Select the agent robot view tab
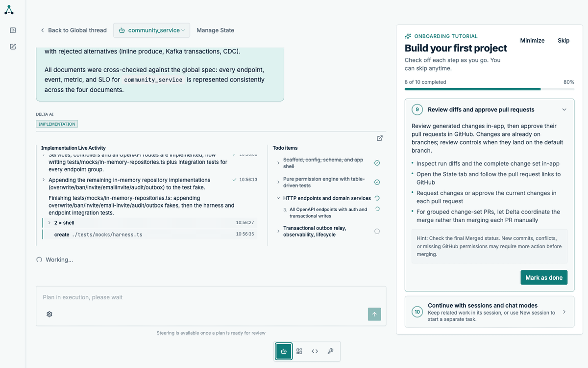Image resolution: width=588 pixels, height=368 pixels. (x=284, y=351)
